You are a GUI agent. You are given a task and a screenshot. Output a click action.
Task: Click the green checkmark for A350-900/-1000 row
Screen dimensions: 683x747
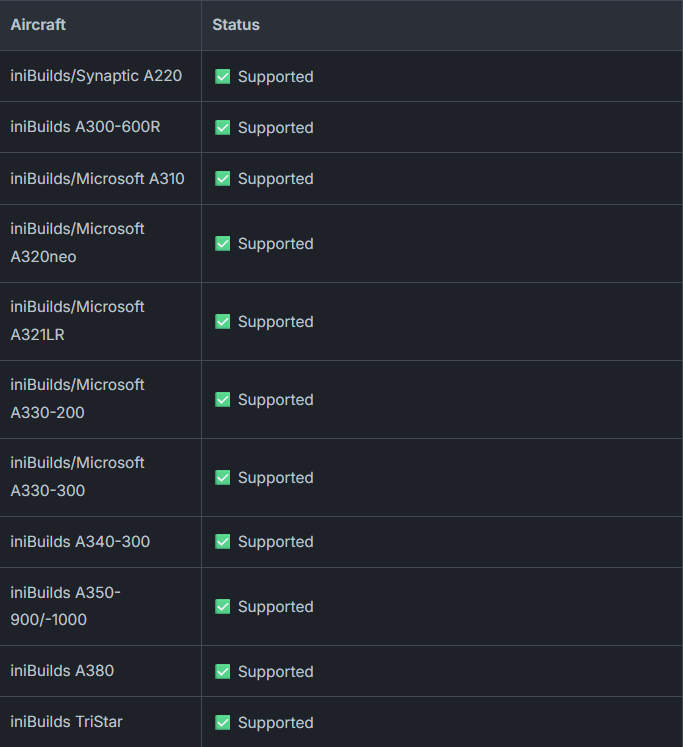pos(222,606)
